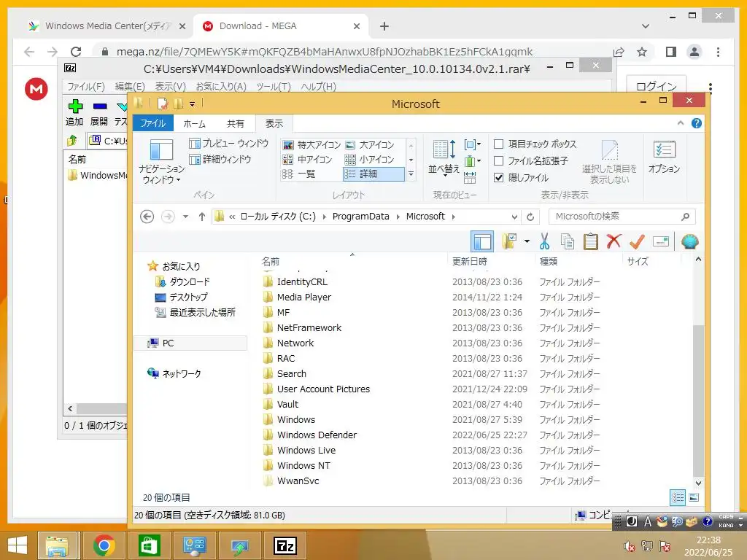Screen dimensions: 747x560
Task: Enable the ファイル名拡張子 checkbox
Action: (498, 160)
